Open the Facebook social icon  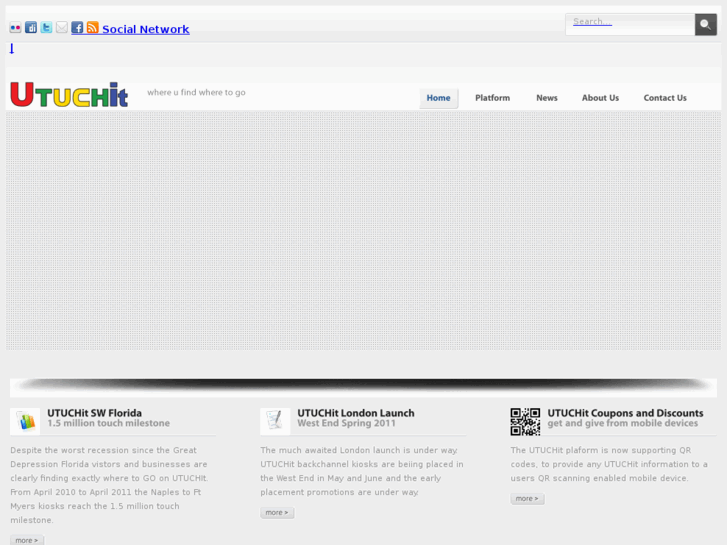pos(77,27)
